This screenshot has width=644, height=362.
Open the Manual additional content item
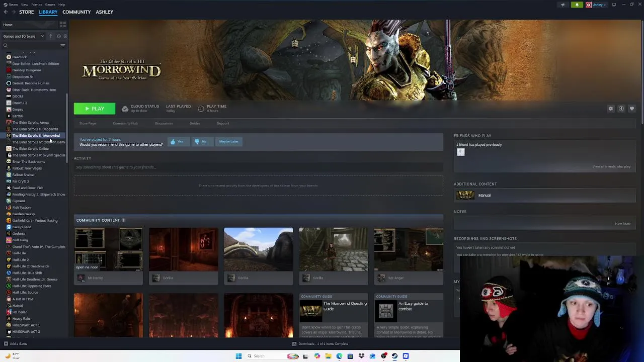545,195
